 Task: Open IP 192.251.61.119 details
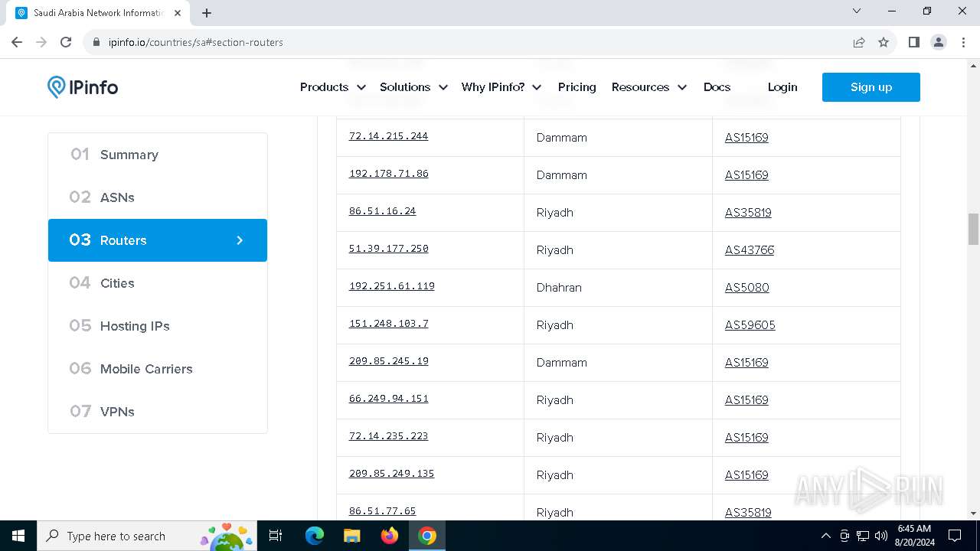[x=391, y=286]
